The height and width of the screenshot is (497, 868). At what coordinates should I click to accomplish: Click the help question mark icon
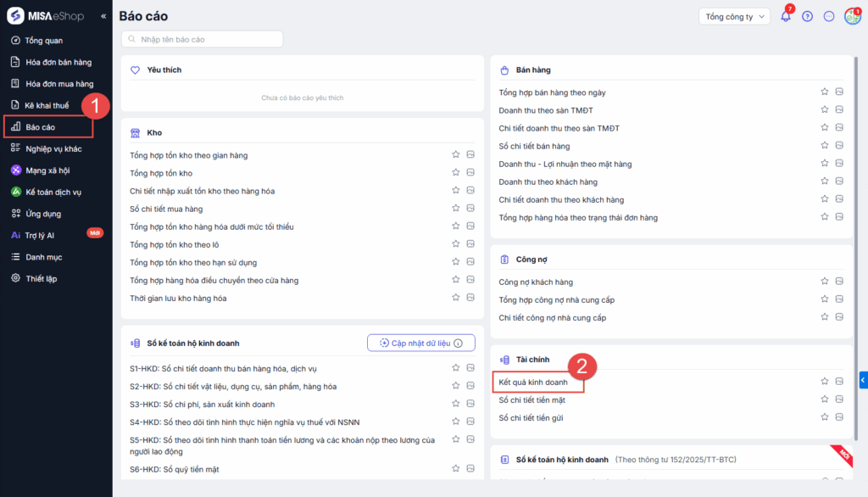[x=807, y=16]
